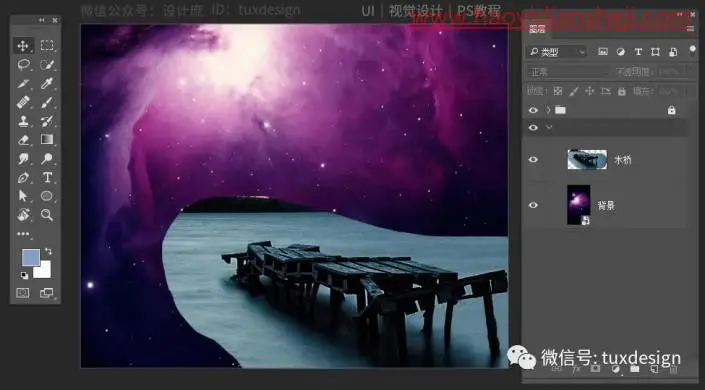
Task: Add a layer mask from panel footer
Action: (x=595, y=369)
